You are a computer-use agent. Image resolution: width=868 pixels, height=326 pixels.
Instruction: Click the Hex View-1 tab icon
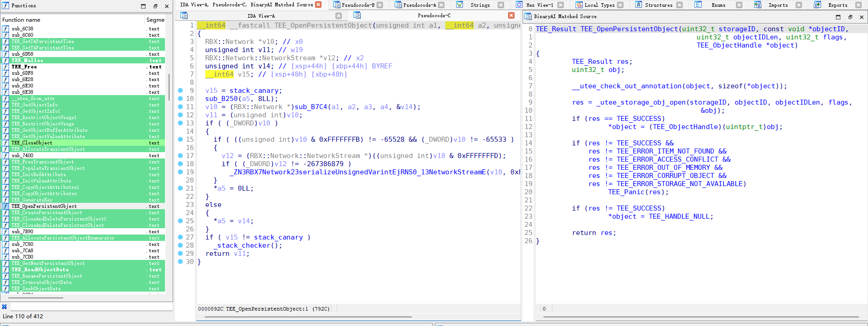(519, 5)
